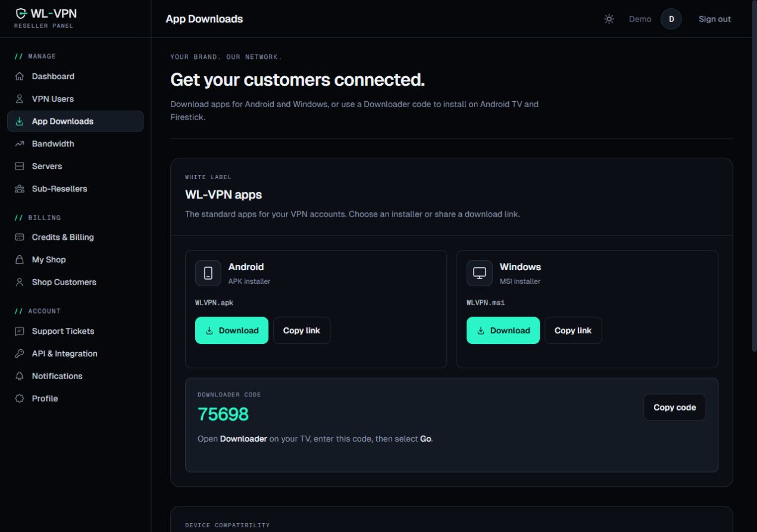
Task: Click the Support Tickets message icon
Action: point(20,331)
